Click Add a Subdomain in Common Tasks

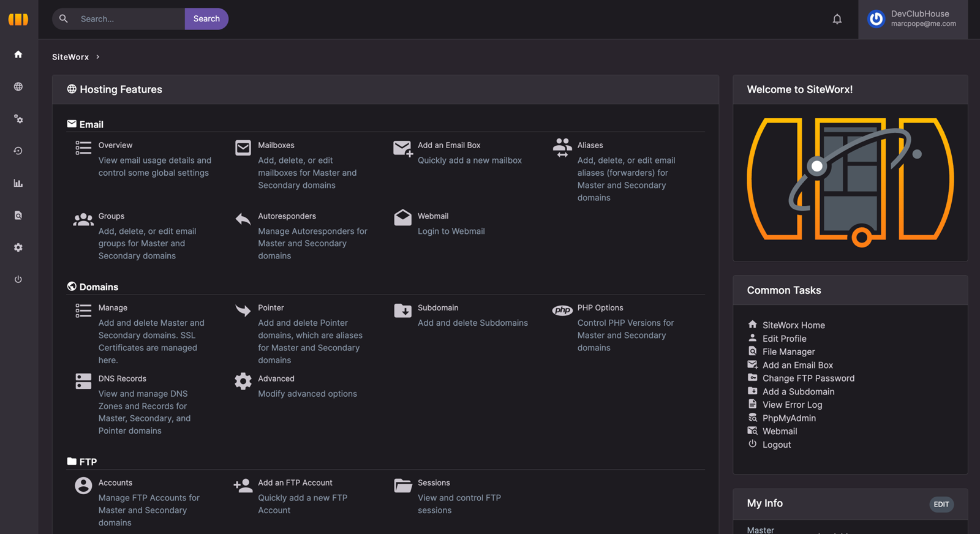tap(798, 392)
